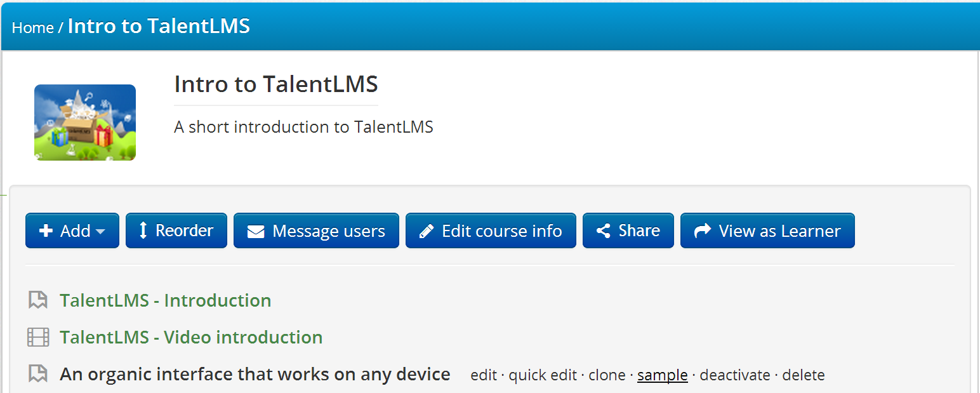The image size is (980, 393).
Task: Navigate to Home via the breadcrumb
Action: click(x=33, y=28)
